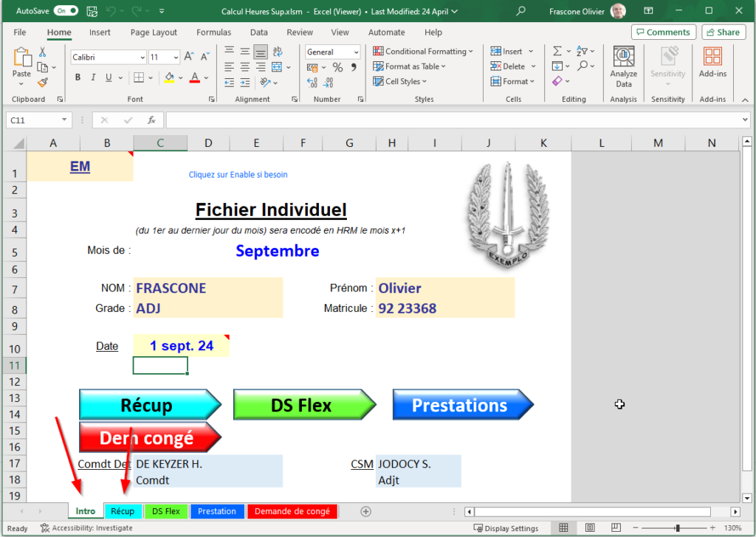The width and height of the screenshot is (756, 537).
Task: Click the Wrap Text icon
Action: (x=278, y=52)
